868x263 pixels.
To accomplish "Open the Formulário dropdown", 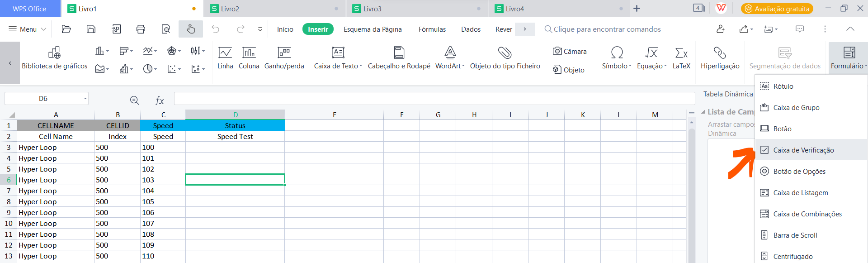I will pyautogui.click(x=849, y=58).
